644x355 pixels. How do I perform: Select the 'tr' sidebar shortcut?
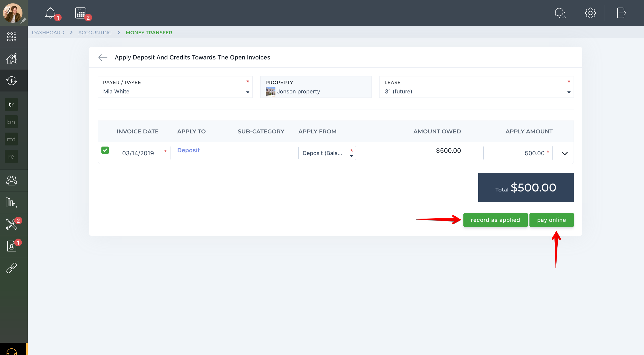coord(11,104)
